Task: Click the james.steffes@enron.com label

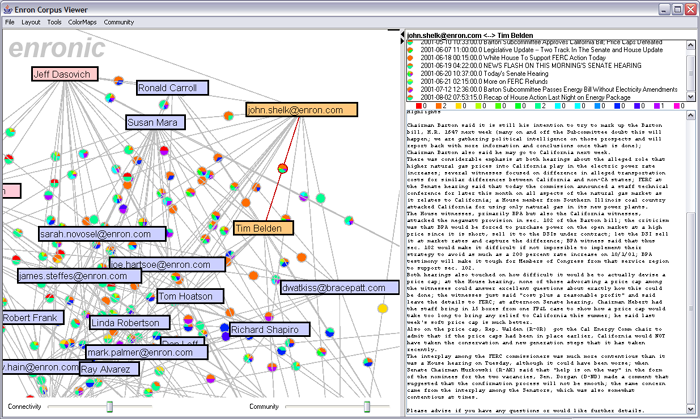Action: 79,276
